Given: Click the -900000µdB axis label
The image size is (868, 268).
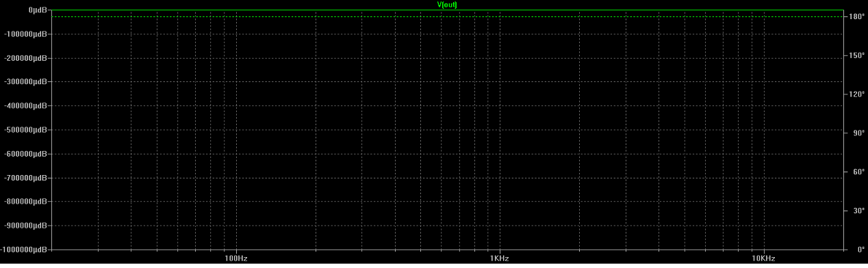Looking at the screenshot, I should click(26, 226).
